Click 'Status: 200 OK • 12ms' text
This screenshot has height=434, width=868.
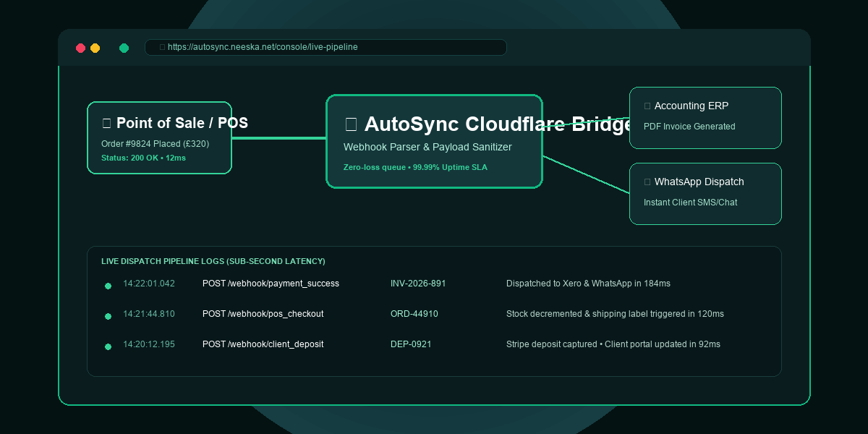coord(143,158)
